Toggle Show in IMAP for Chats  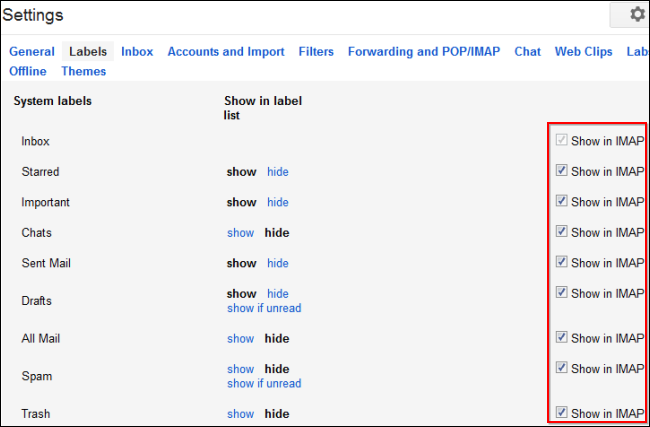click(x=562, y=232)
